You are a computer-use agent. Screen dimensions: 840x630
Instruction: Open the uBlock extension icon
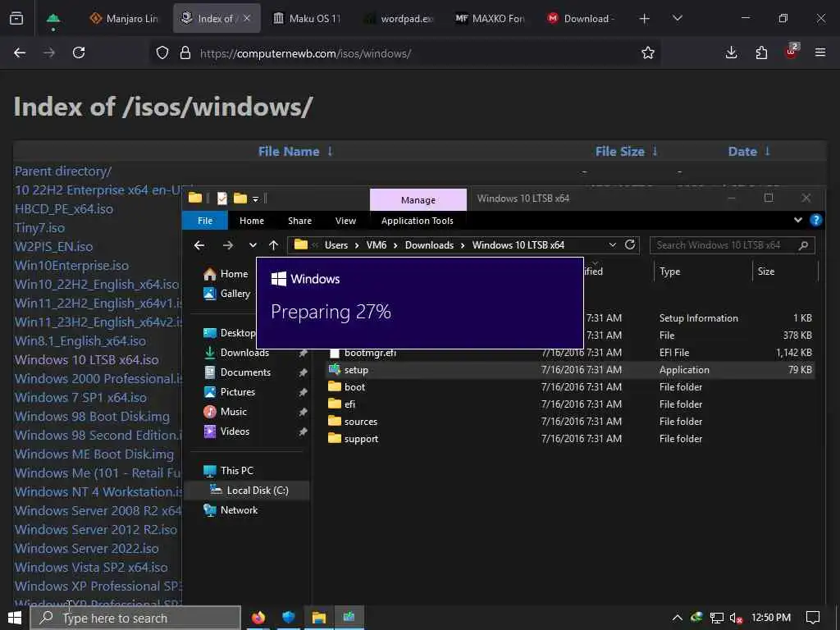point(792,52)
